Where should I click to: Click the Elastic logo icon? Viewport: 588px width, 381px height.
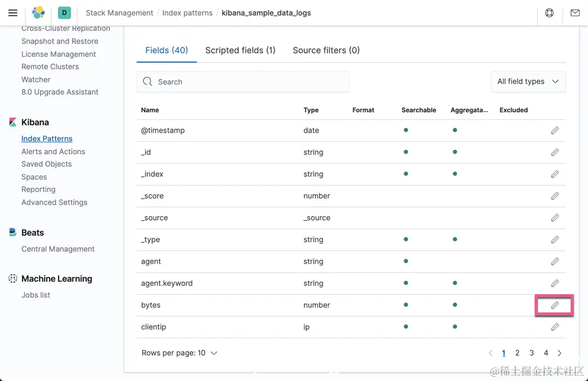pyautogui.click(x=38, y=12)
